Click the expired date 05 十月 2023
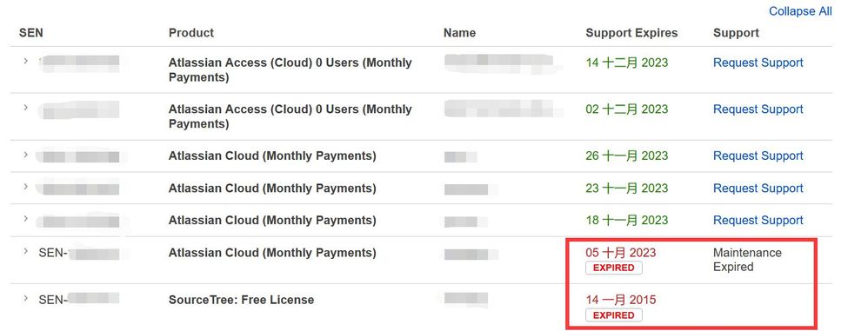This screenshot has height=331, width=868. click(620, 253)
